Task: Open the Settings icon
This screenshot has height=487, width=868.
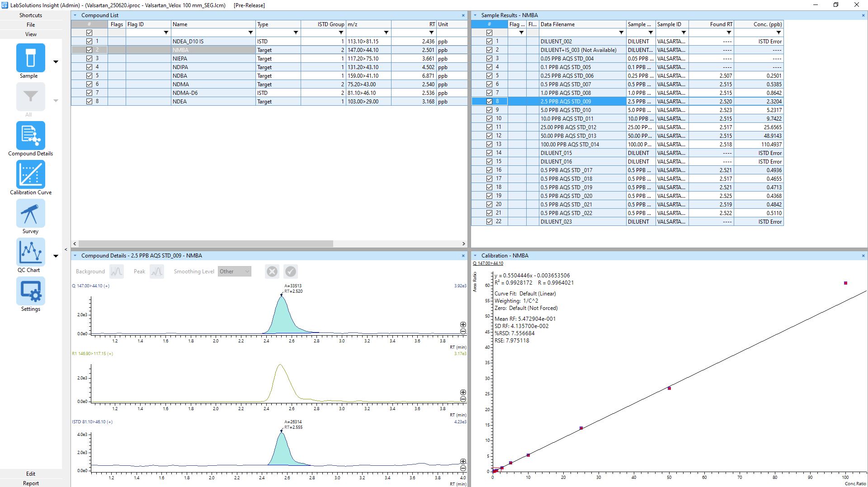Action: click(x=31, y=291)
